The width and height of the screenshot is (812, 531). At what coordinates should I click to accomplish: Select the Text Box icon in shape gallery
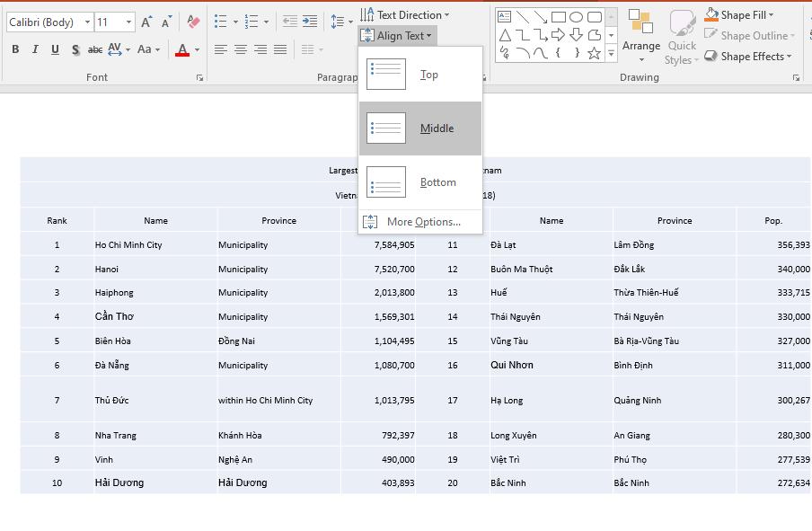[504, 16]
